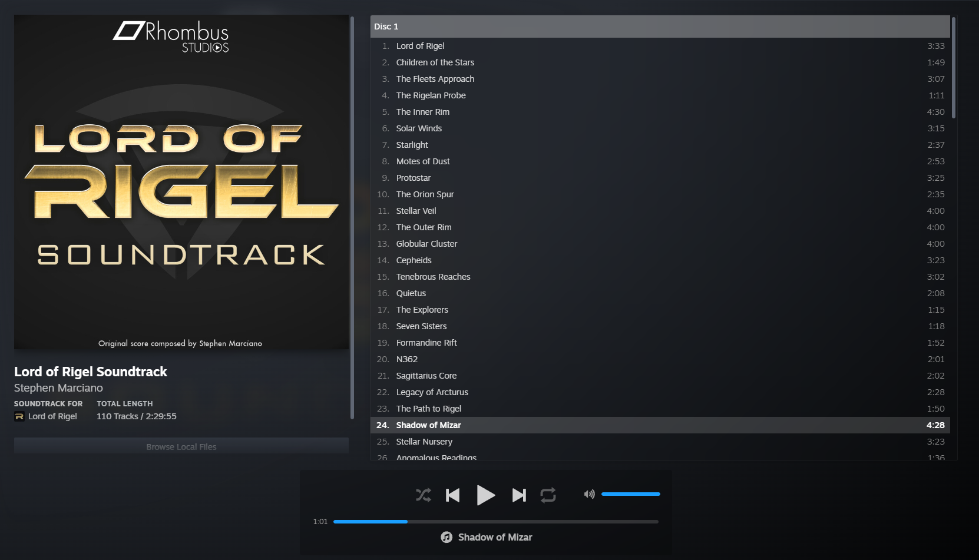This screenshot has width=979, height=560.
Task: Click the music note icon by Shadow of Mizar
Action: pos(446,537)
